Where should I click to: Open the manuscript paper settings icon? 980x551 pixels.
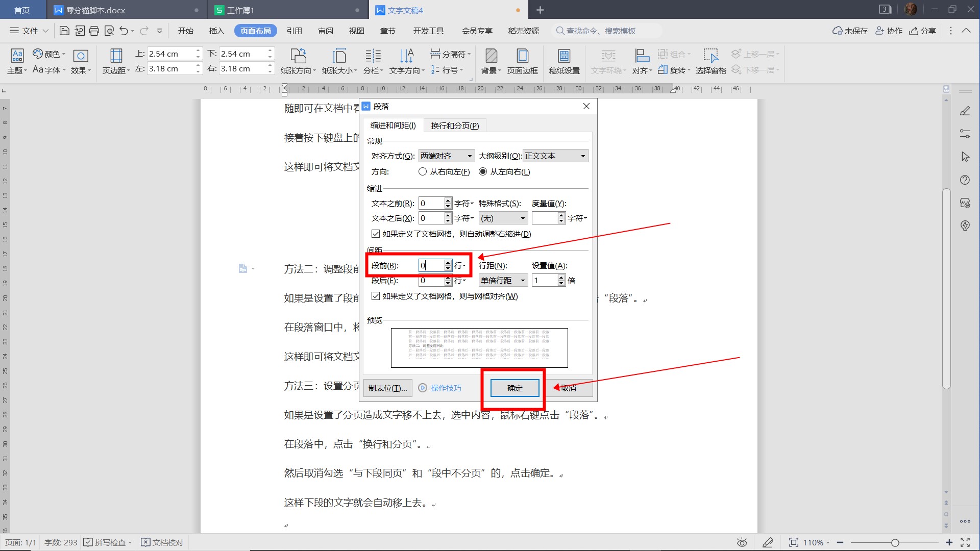coord(564,56)
